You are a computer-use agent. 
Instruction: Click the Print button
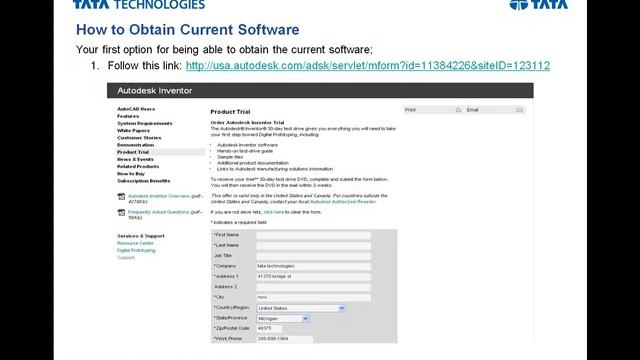433,110
